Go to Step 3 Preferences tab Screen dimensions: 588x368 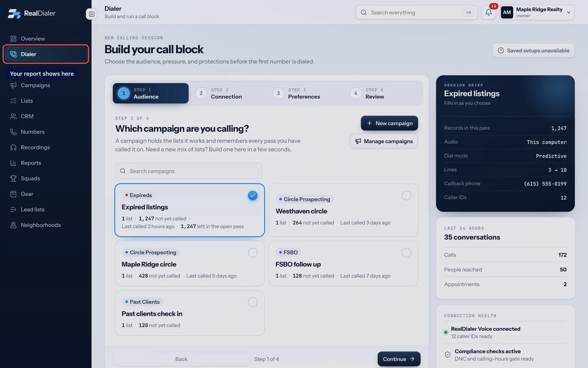click(305, 93)
